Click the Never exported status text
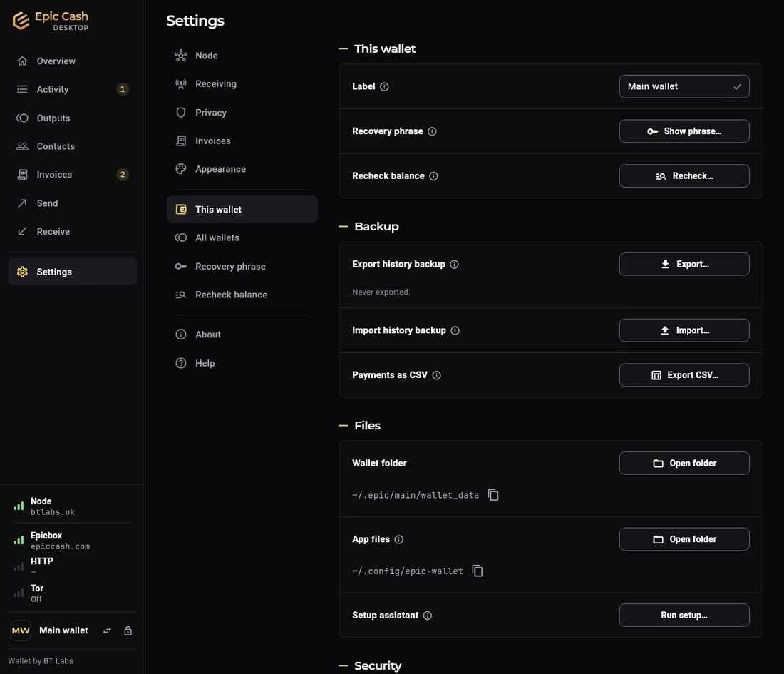 [381, 292]
